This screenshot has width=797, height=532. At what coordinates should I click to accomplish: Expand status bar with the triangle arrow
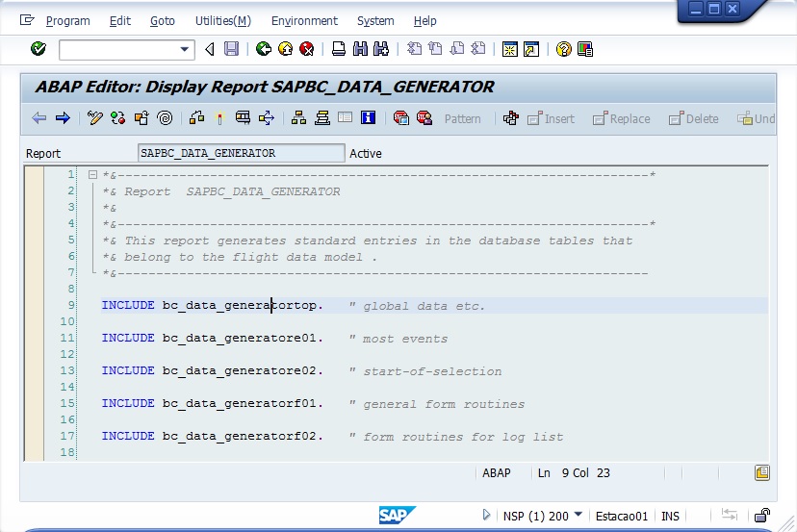pyautogui.click(x=487, y=515)
